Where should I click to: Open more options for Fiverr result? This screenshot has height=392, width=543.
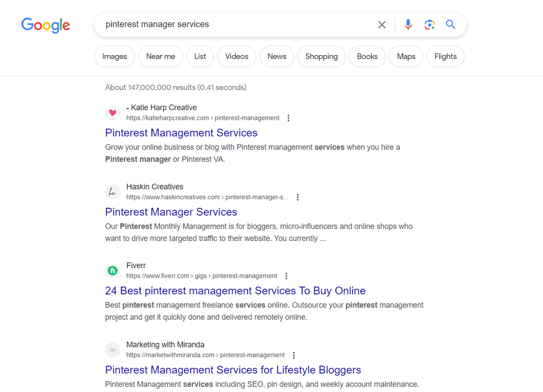point(286,276)
